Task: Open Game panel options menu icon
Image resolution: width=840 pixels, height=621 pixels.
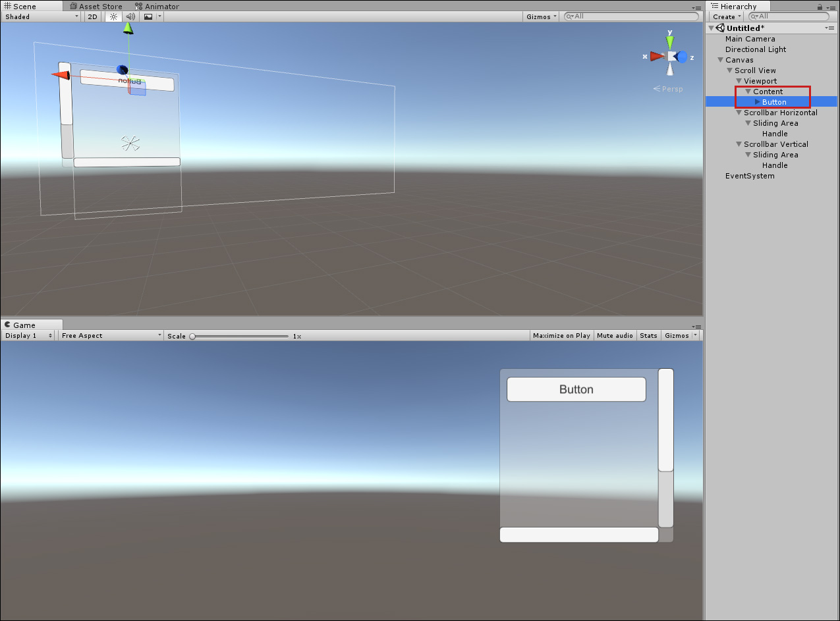Action: 696,326
